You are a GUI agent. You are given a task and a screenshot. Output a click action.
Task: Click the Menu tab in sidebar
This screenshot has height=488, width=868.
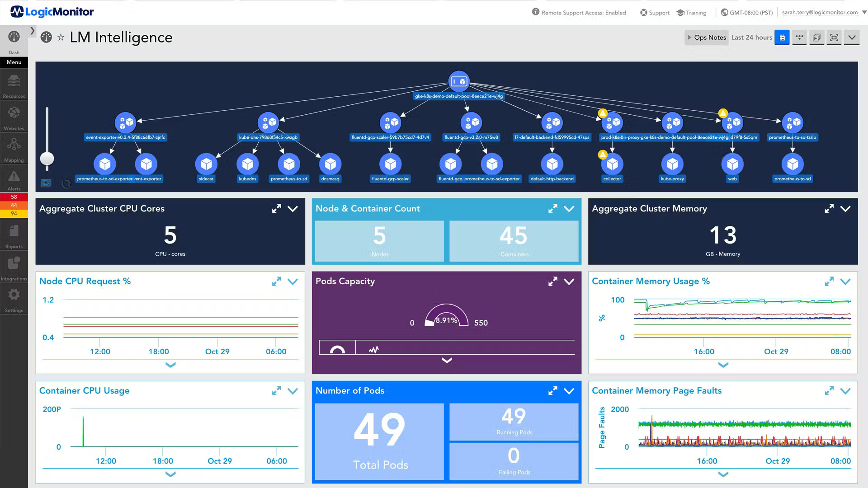click(14, 62)
